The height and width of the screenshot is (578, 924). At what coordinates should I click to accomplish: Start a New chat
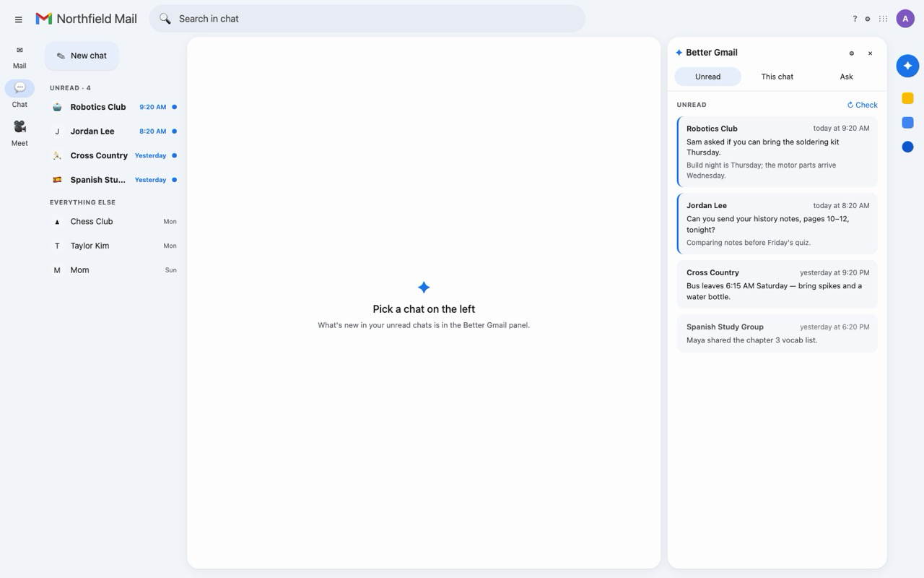pos(82,56)
